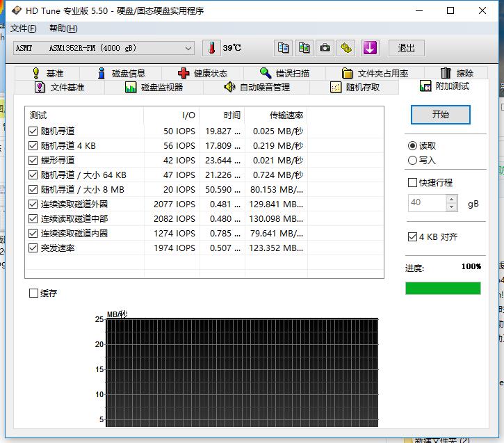
Task: Increase gB value with up spinner arrow
Action: click(452, 199)
